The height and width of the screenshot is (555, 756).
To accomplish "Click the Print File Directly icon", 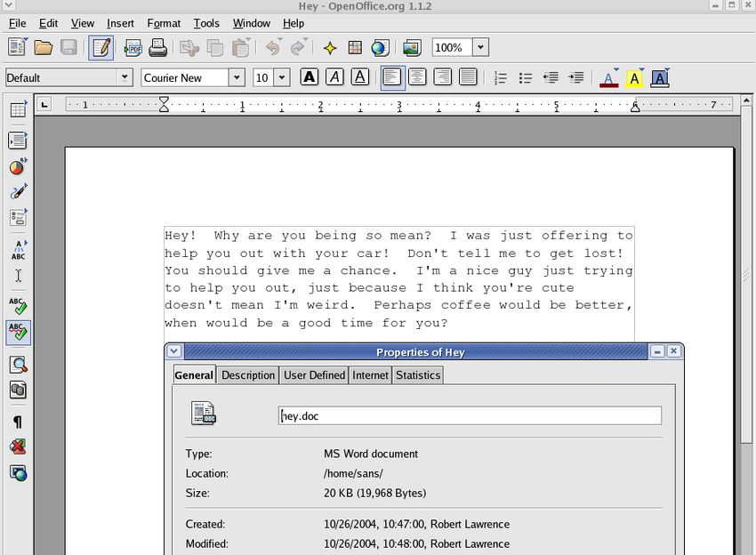I will pyautogui.click(x=157, y=48).
